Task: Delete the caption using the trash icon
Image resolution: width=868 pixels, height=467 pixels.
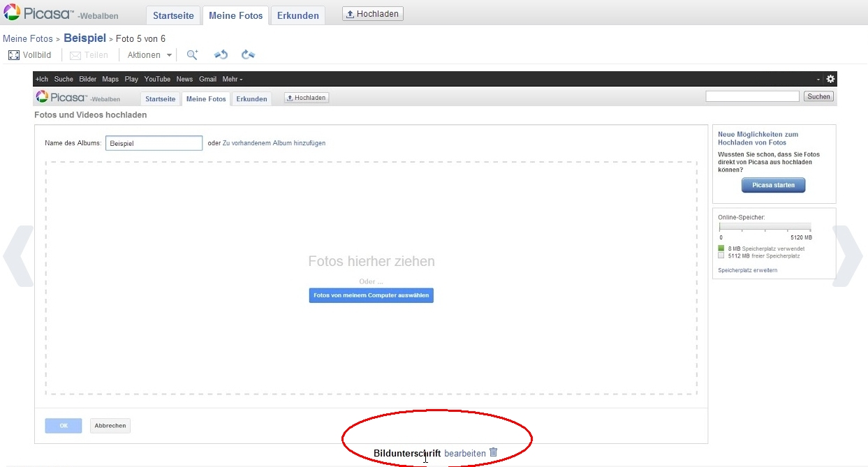Action: click(494, 452)
